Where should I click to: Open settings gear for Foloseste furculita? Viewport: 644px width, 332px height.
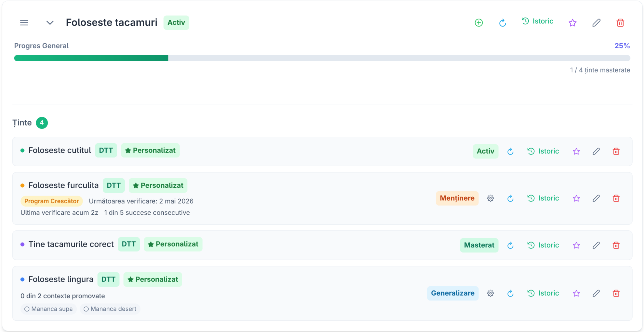(x=490, y=198)
